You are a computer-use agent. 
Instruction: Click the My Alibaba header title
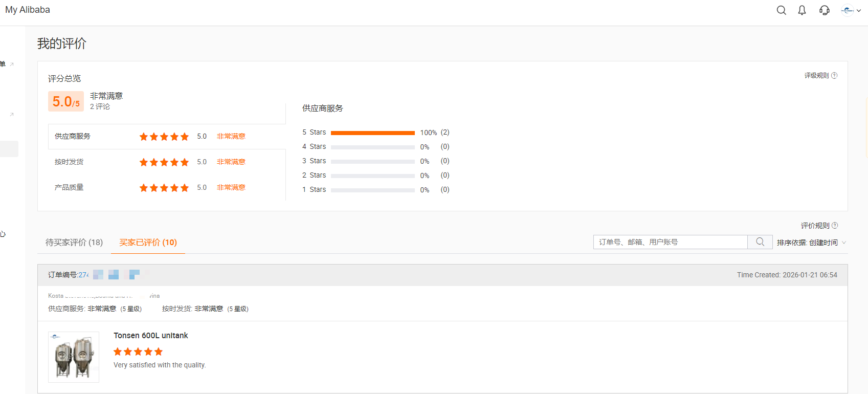point(28,10)
